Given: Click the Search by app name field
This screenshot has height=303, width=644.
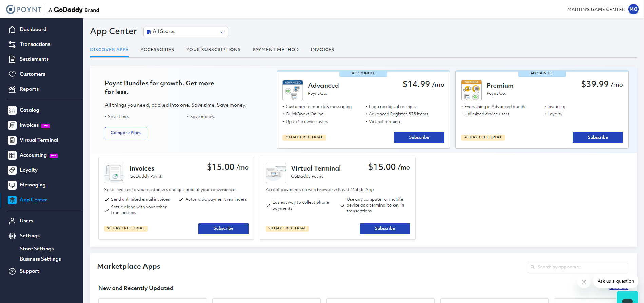Looking at the screenshot, I should tap(578, 267).
